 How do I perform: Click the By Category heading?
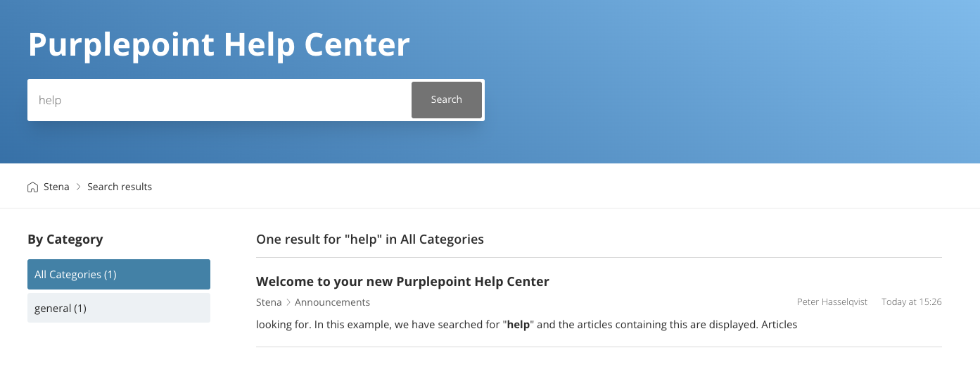tap(65, 239)
